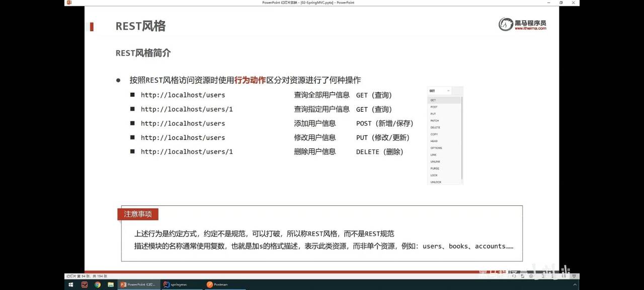644x290 pixels.
Task: Click the red 注意事项 label
Action: pos(138,214)
